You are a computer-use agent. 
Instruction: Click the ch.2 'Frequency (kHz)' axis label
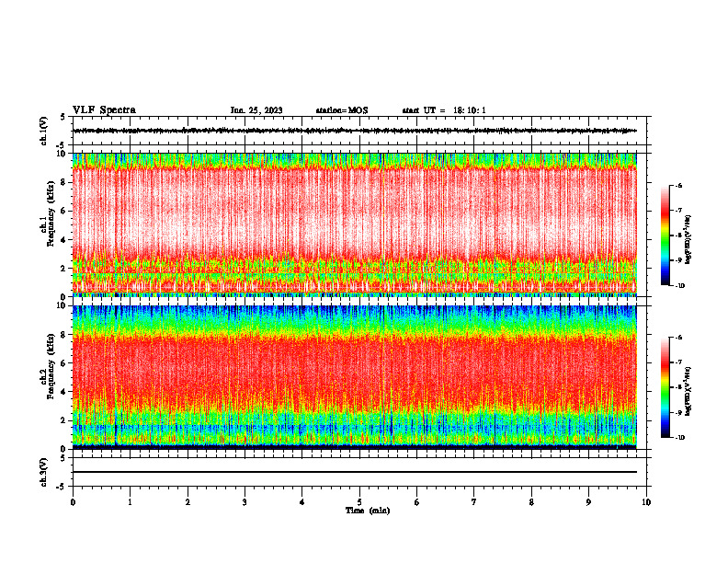point(51,366)
